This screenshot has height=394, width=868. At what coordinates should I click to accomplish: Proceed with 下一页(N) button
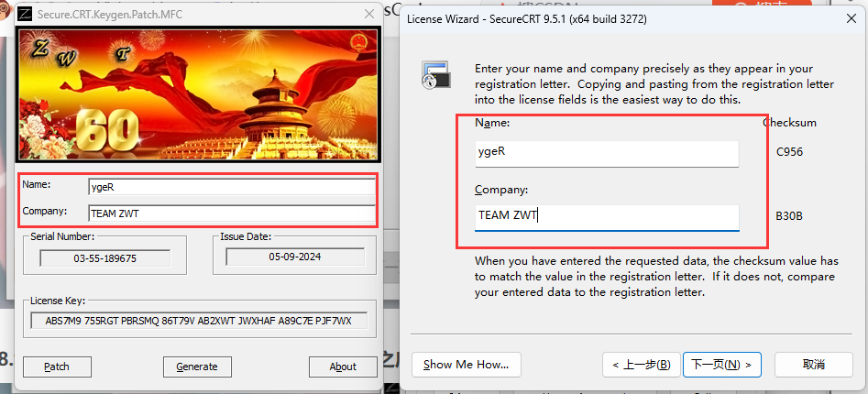click(722, 365)
